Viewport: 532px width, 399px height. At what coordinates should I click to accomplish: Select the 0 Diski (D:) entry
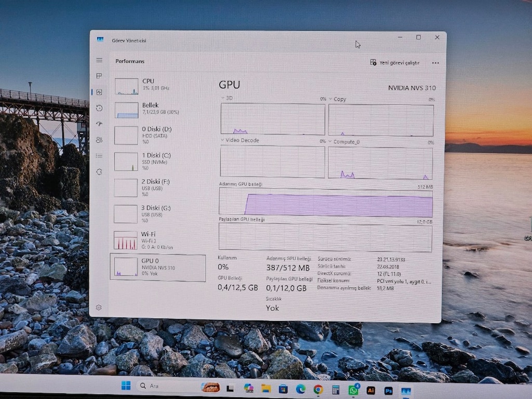158,136
